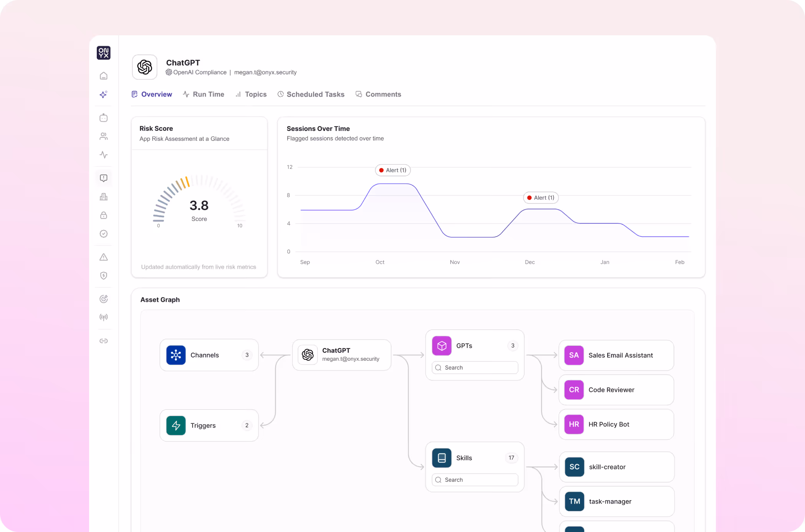Click the Alert (1) badge near October

click(393, 170)
